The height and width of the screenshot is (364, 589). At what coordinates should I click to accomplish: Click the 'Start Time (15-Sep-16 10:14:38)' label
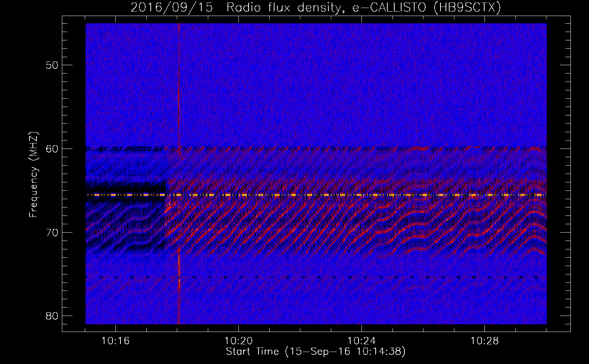(316, 352)
